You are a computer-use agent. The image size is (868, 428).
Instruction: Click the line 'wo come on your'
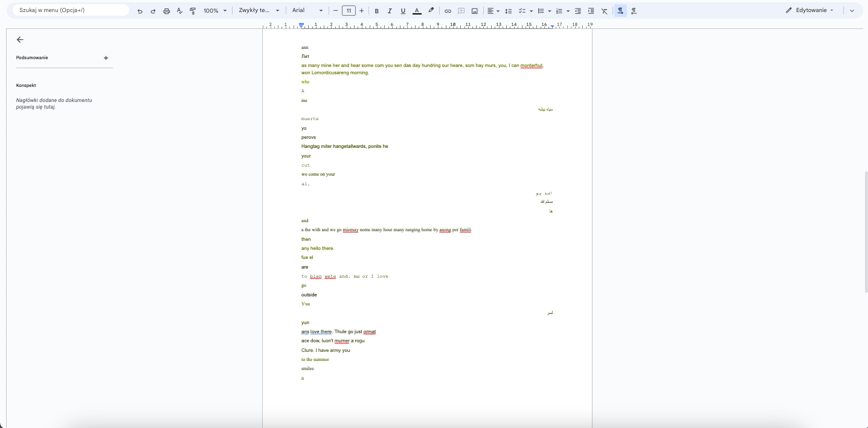(x=318, y=174)
